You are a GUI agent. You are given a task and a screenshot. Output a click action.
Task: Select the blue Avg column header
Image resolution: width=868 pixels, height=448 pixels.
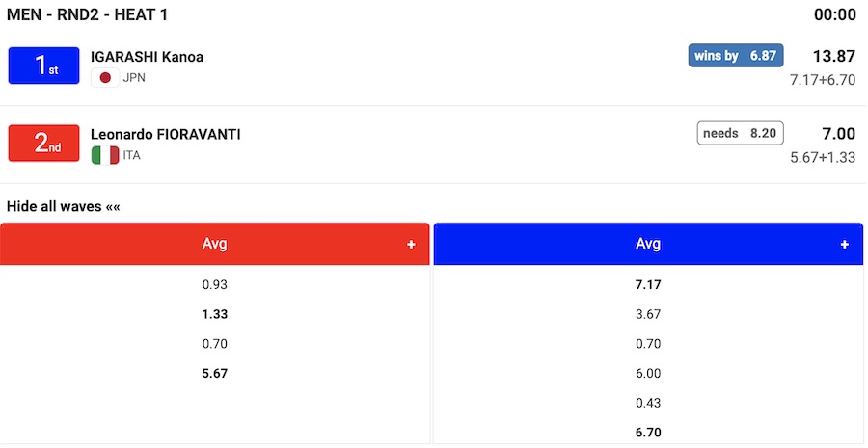(x=648, y=245)
